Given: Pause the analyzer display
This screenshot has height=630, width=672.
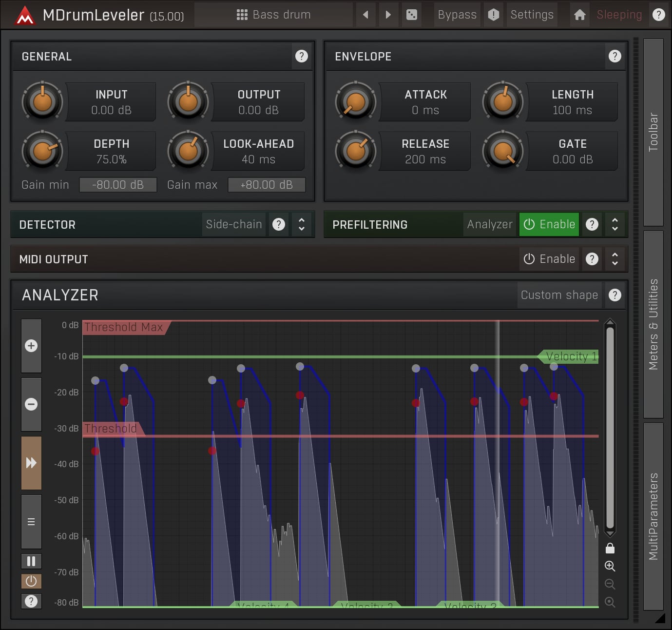Looking at the screenshot, I should tap(31, 561).
